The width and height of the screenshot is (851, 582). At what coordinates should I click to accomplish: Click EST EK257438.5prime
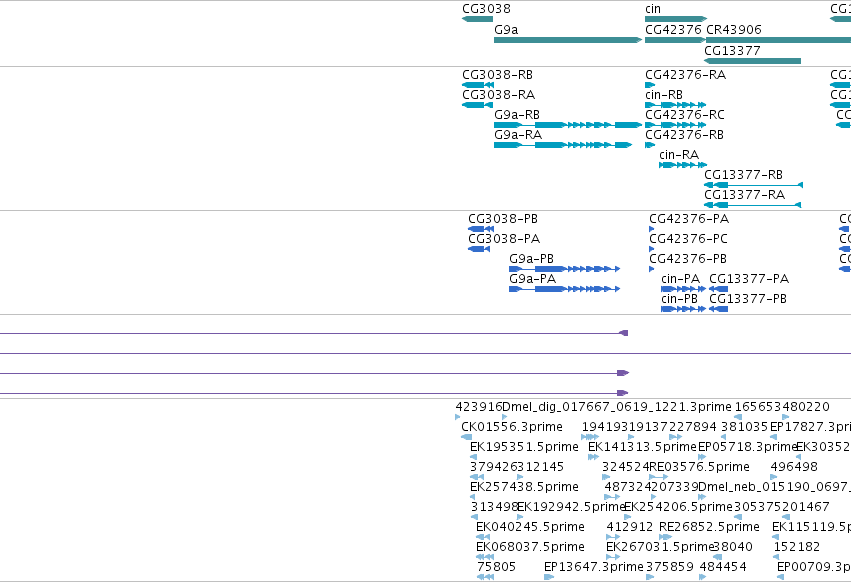click(x=472, y=497)
